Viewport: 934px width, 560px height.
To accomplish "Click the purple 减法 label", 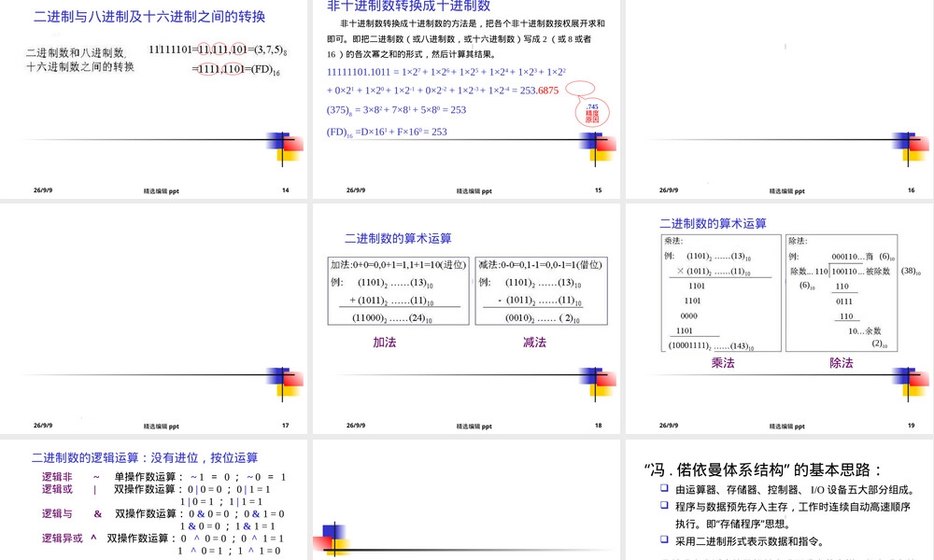I will [534, 343].
